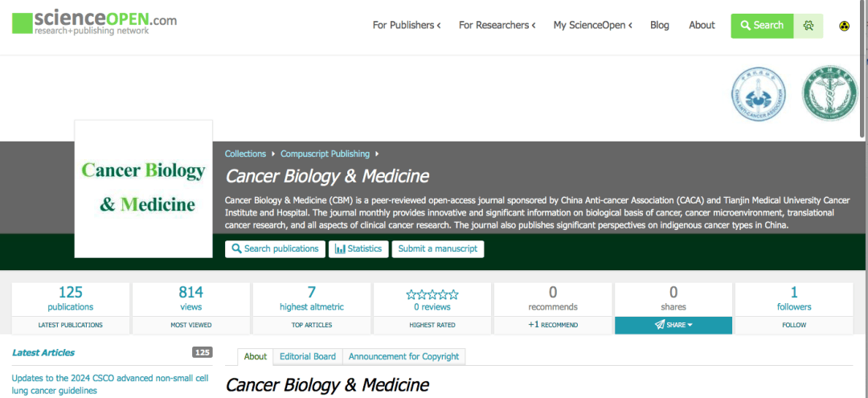Click the advanced search gear icon
868x398 pixels.
pos(809,26)
